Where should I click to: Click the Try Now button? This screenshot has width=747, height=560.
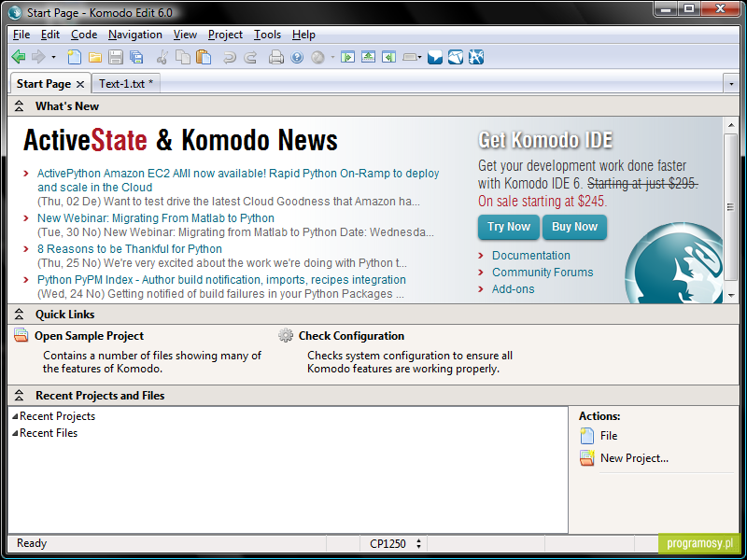point(509,227)
